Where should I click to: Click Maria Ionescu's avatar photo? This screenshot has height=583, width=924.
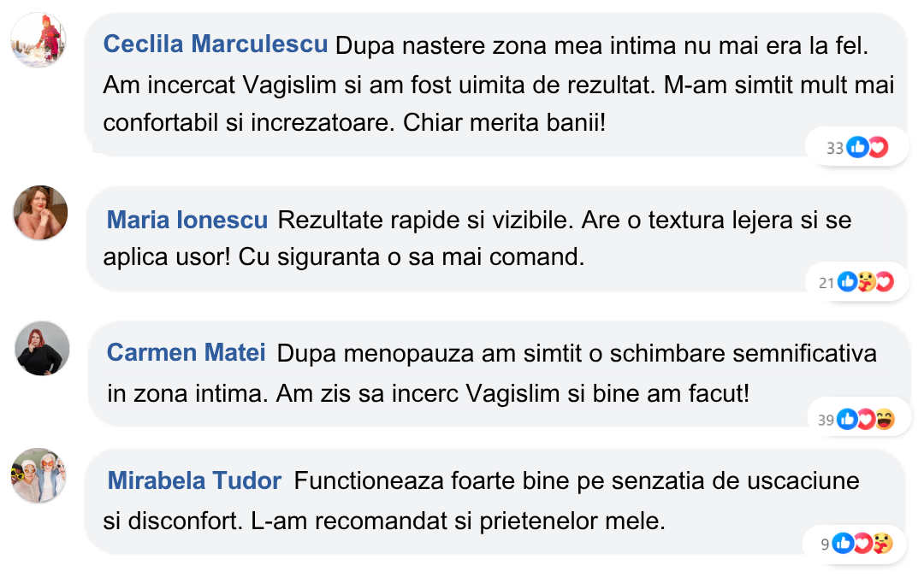pyautogui.click(x=40, y=213)
